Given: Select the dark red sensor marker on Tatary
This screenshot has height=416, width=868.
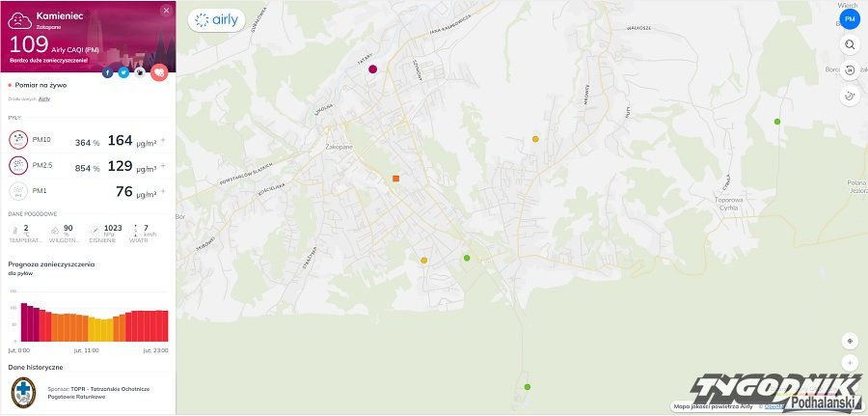Looking at the screenshot, I should click(372, 69).
